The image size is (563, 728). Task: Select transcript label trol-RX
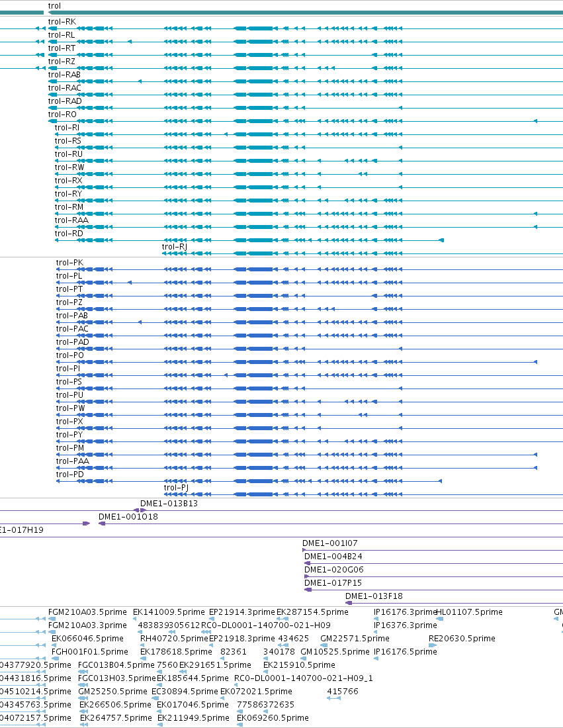coord(69,181)
